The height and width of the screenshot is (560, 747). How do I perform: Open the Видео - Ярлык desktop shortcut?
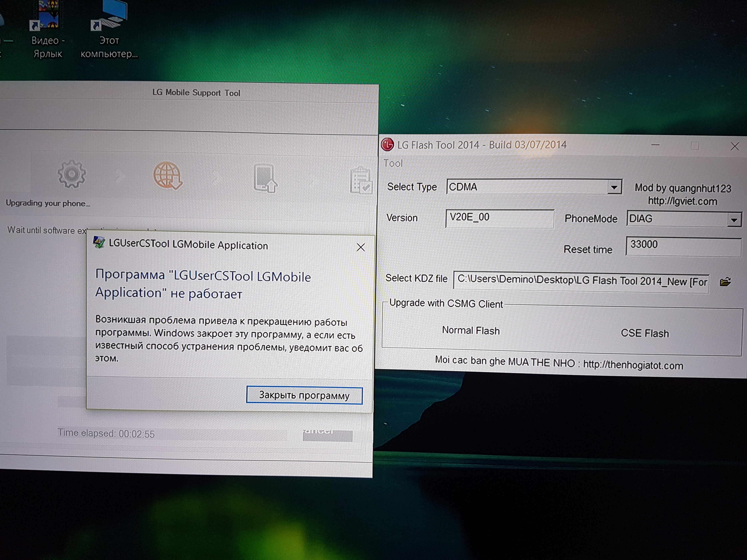(x=48, y=20)
